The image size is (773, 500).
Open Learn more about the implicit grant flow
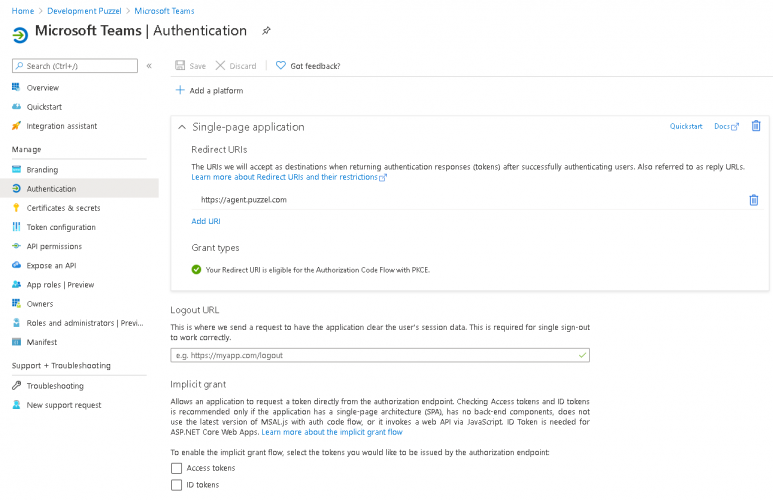pyautogui.click(x=332, y=432)
